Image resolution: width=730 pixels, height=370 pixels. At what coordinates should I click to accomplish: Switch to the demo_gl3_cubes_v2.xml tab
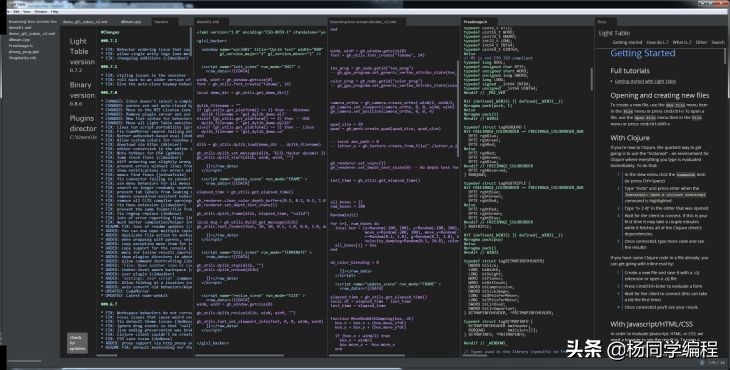[x=85, y=21]
